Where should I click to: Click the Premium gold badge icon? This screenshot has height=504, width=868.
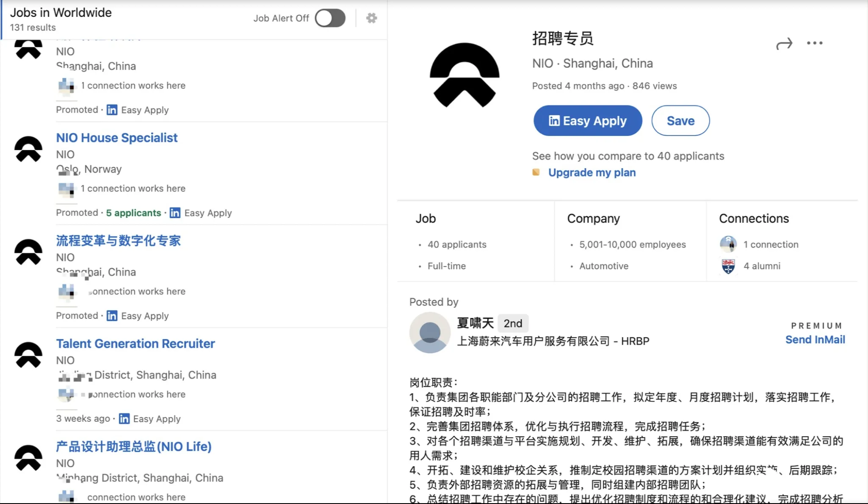(x=536, y=172)
